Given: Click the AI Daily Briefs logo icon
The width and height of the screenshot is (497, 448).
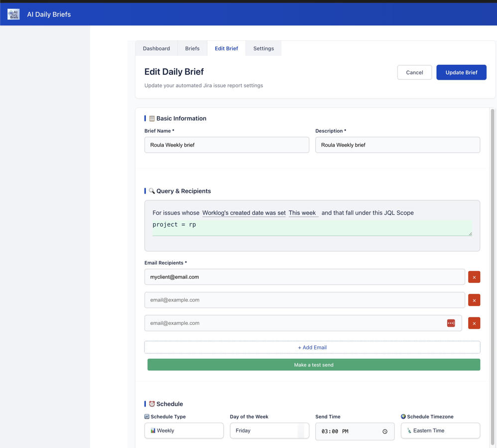Looking at the screenshot, I should point(13,14).
